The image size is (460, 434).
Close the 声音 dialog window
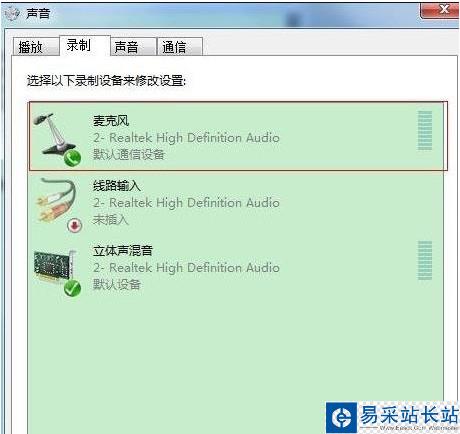click(x=439, y=9)
